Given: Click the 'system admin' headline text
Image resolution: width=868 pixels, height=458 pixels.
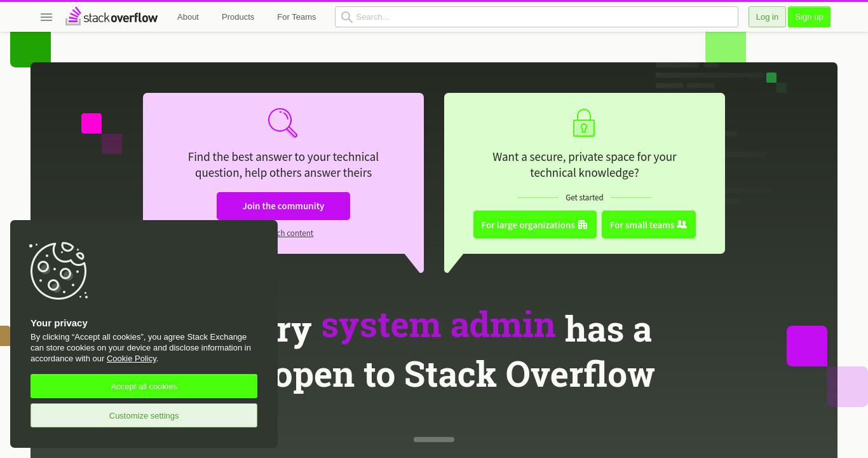Looking at the screenshot, I should click(438, 325).
